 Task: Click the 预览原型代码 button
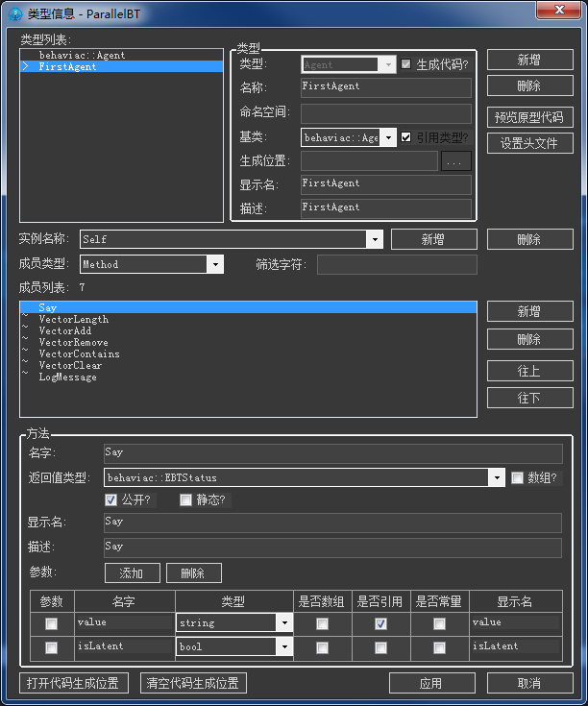(529, 118)
